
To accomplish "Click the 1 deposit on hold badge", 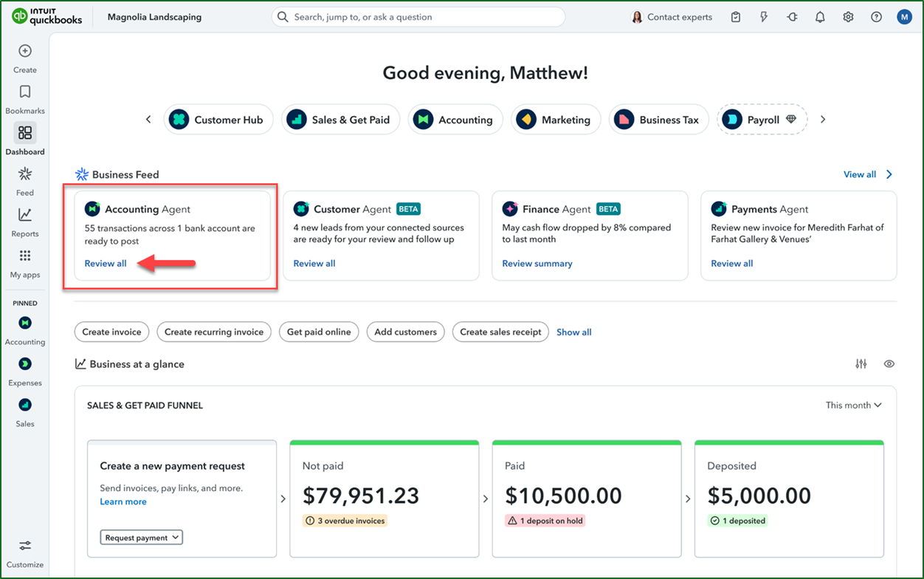I will click(546, 521).
